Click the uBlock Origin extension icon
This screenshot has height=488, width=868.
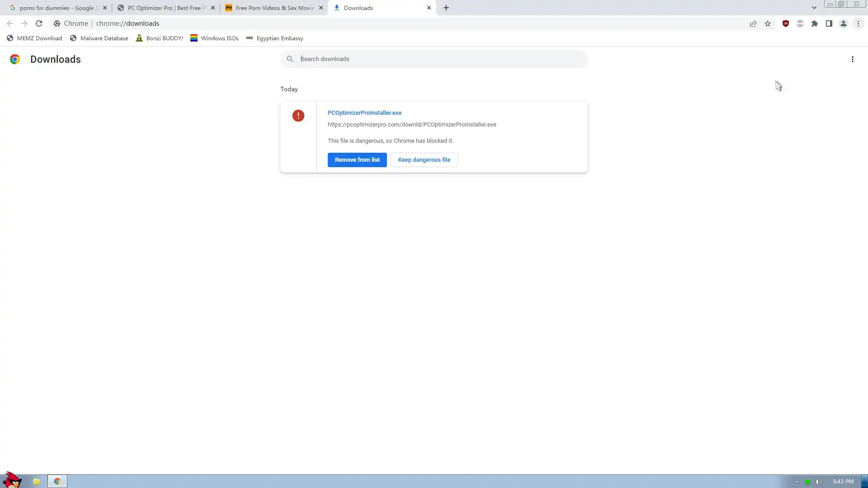[x=785, y=23]
